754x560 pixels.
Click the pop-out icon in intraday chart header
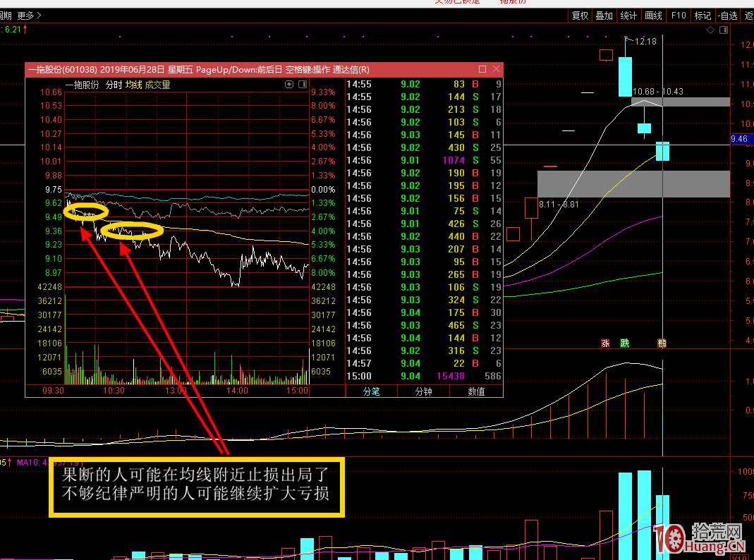pos(289,85)
